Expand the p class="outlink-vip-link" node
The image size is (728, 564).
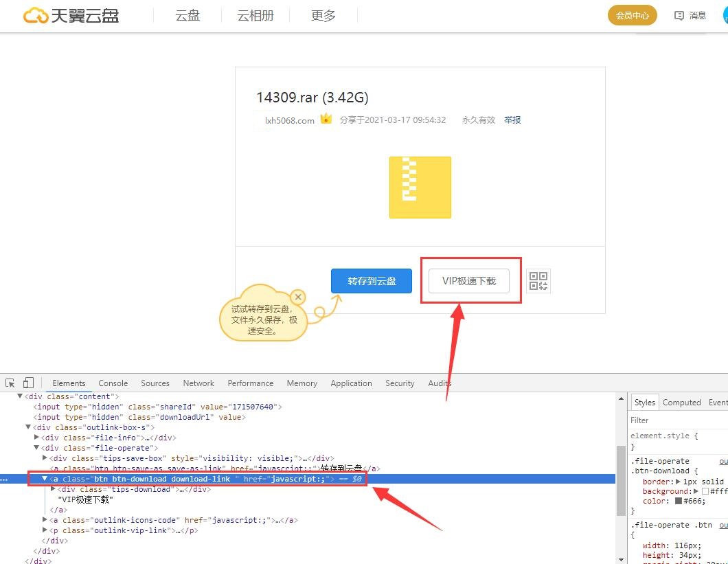pyautogui.click(x=45, y=530)
